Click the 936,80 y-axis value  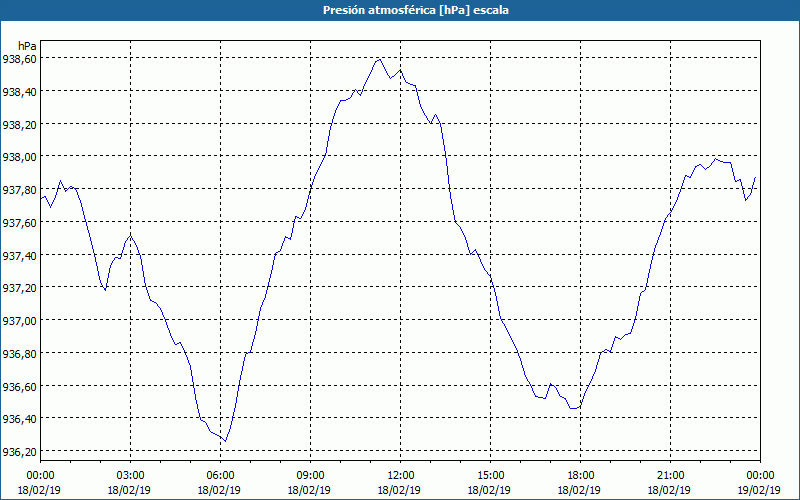pyautogui.click(x=19, y=354)
